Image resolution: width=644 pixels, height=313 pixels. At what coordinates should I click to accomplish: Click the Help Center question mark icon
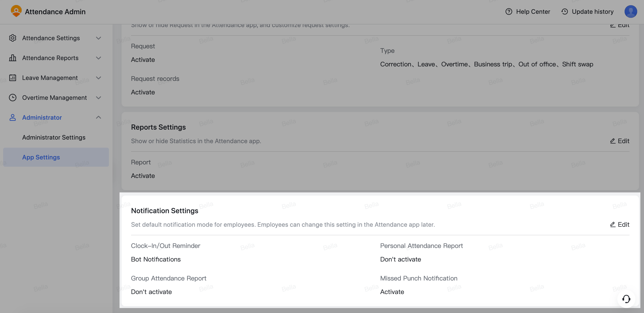(x=508, y=12)
